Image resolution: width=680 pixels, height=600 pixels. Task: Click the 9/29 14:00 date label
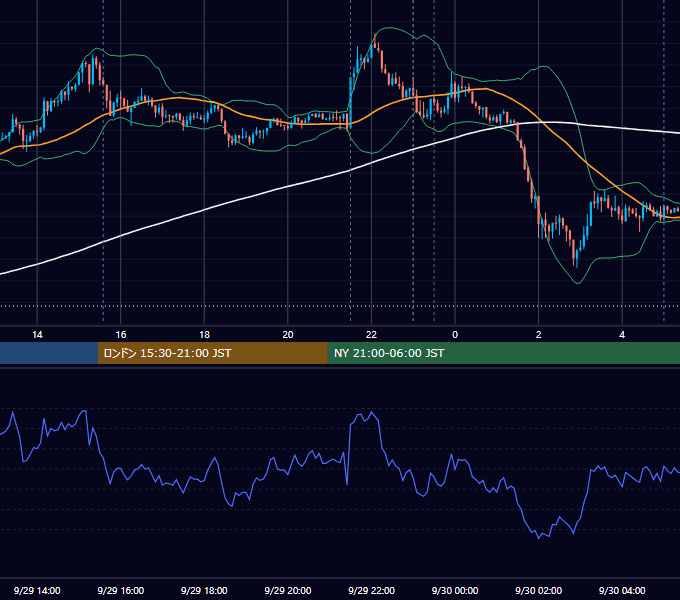37,590
